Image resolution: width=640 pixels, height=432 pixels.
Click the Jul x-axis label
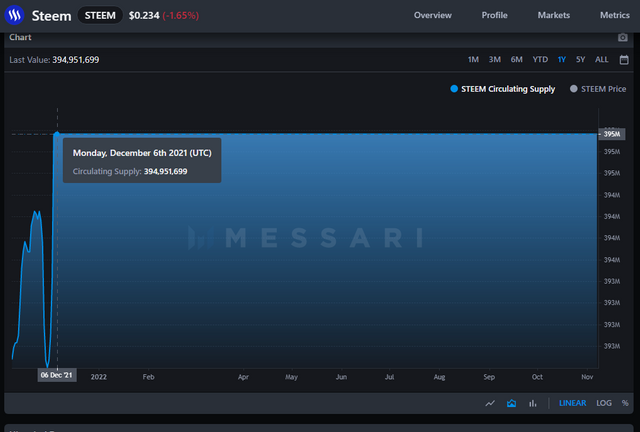point(389,377)
